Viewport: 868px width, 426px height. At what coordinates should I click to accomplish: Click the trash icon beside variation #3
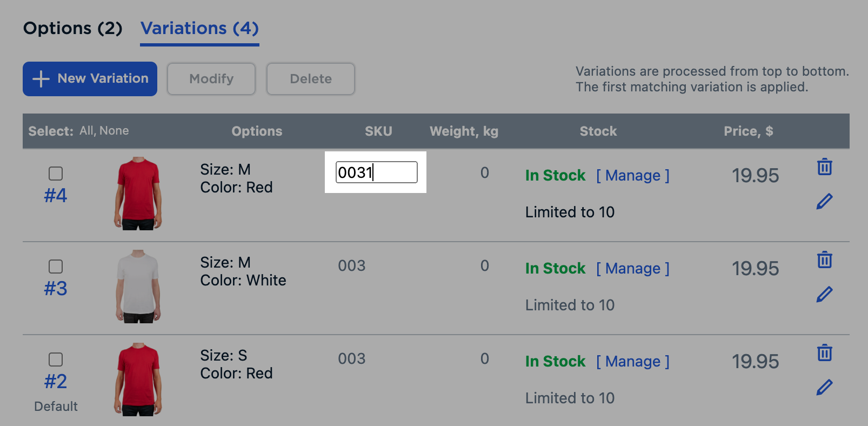tap(825, 260)
